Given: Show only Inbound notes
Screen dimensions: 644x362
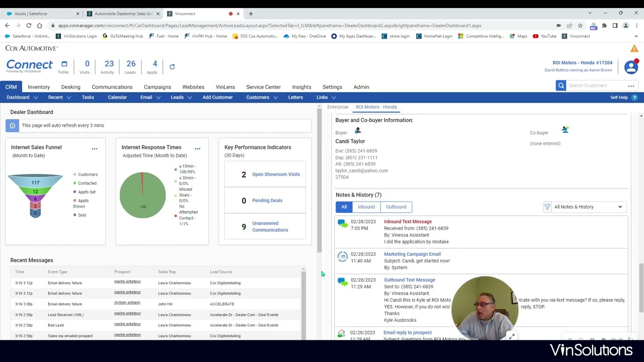Looking at the screenshot, I should (x=366, y=207).
